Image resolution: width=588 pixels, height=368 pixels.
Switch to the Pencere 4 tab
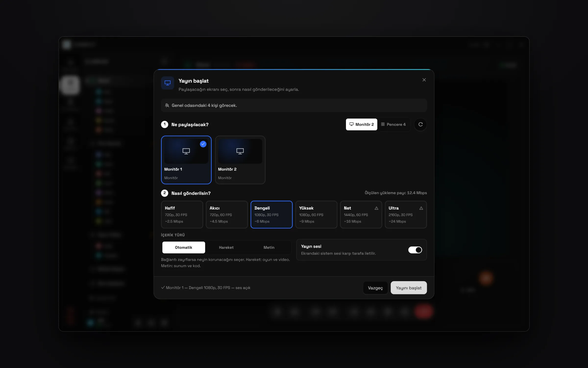pyautogui.click(x=393, y=124)
